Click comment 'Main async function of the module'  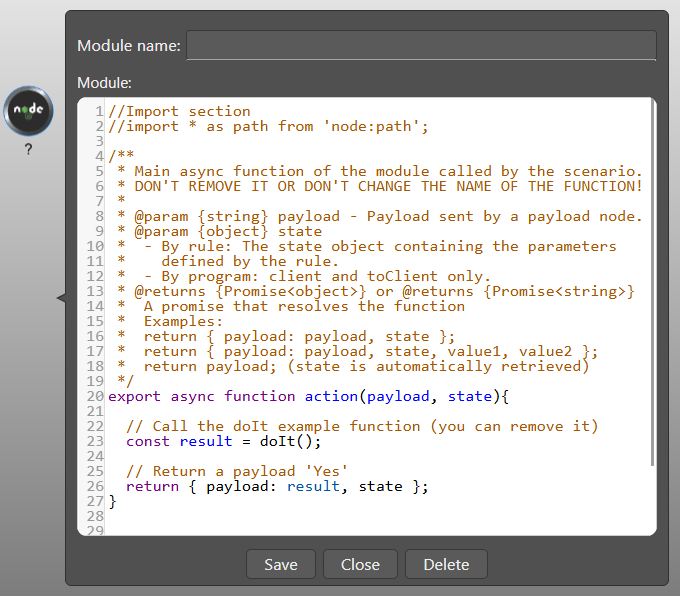379,171
